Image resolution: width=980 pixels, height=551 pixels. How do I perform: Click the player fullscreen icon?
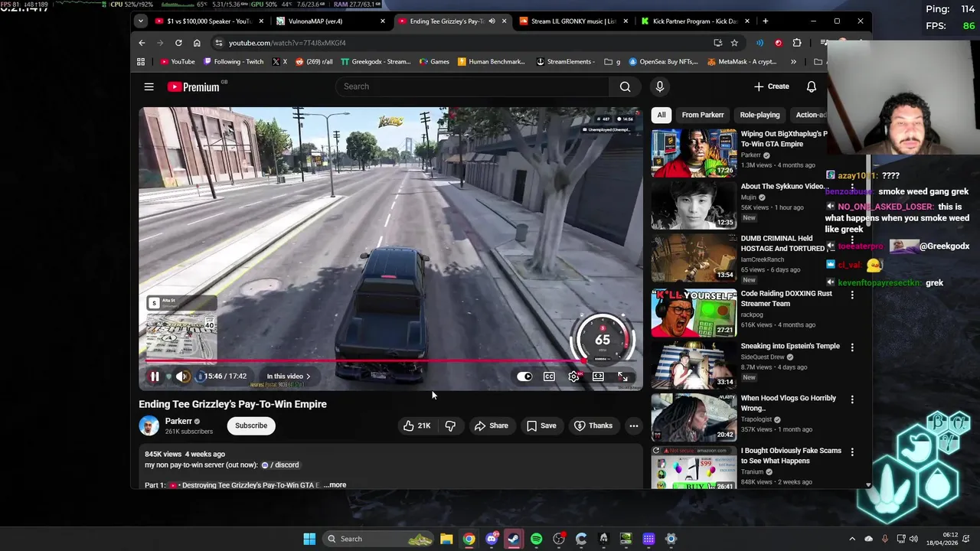pyautogui.click(x=622, y=377)
